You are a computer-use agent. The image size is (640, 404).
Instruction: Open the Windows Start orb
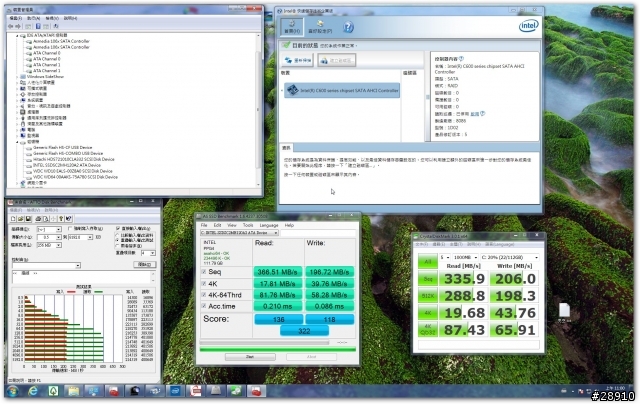pos(12,391)
